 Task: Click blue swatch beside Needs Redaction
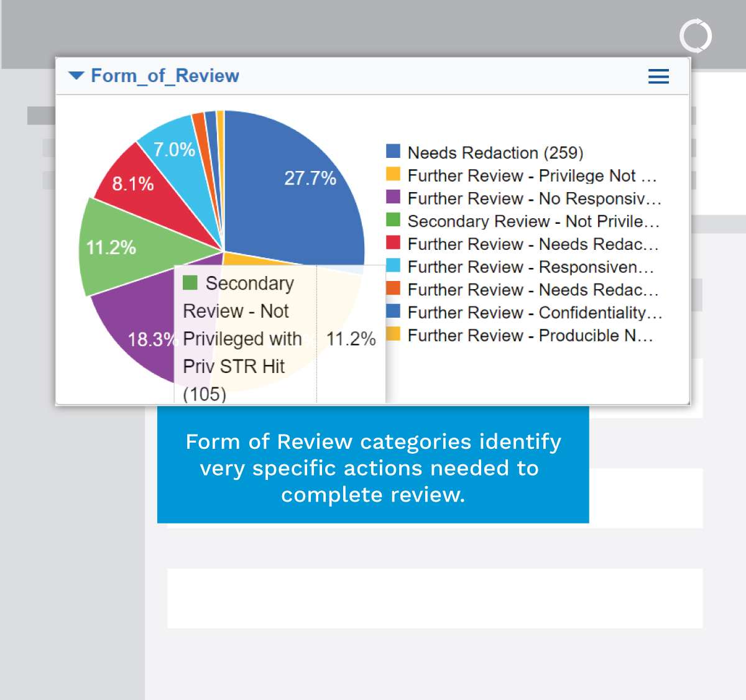tap(393, 151)
